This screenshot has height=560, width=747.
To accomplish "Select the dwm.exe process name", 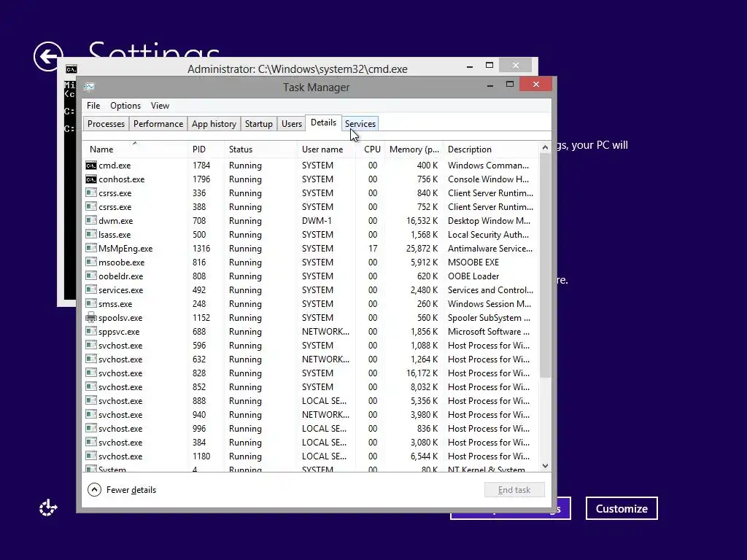I will [116, 221].
